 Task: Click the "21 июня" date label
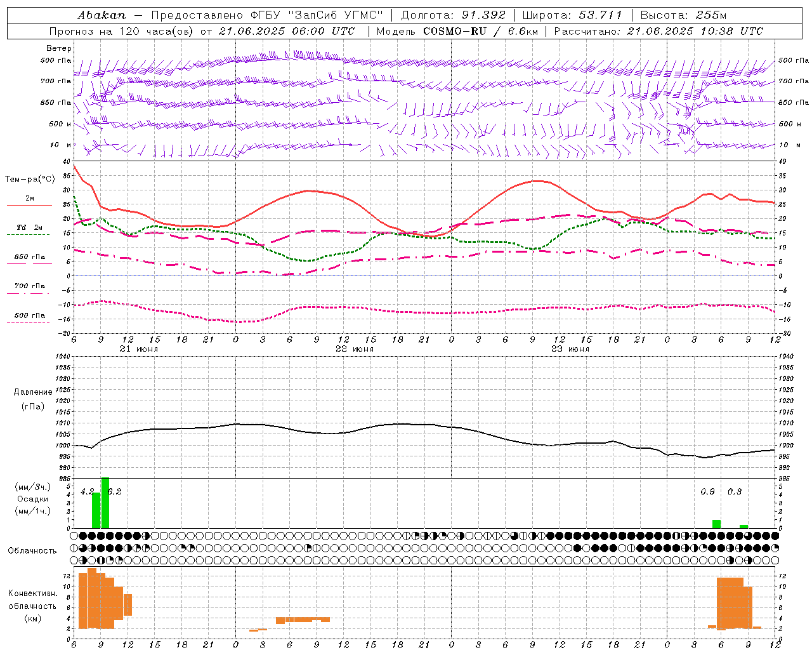[139, 349]
